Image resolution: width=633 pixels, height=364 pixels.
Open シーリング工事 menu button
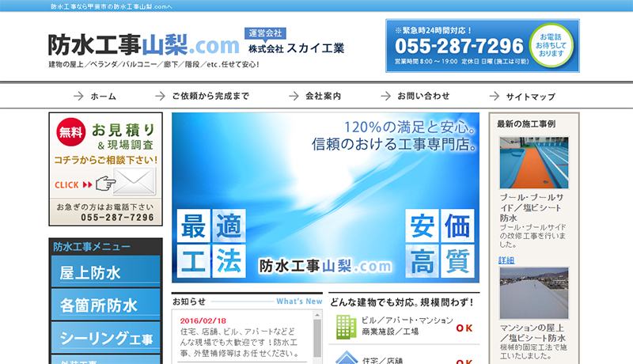pyautogui.click(x=105, y=337)
